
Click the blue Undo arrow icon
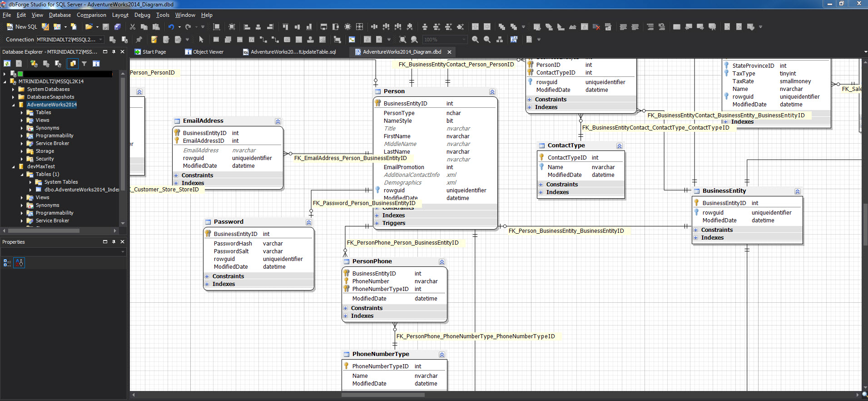(x=171, y=27)
